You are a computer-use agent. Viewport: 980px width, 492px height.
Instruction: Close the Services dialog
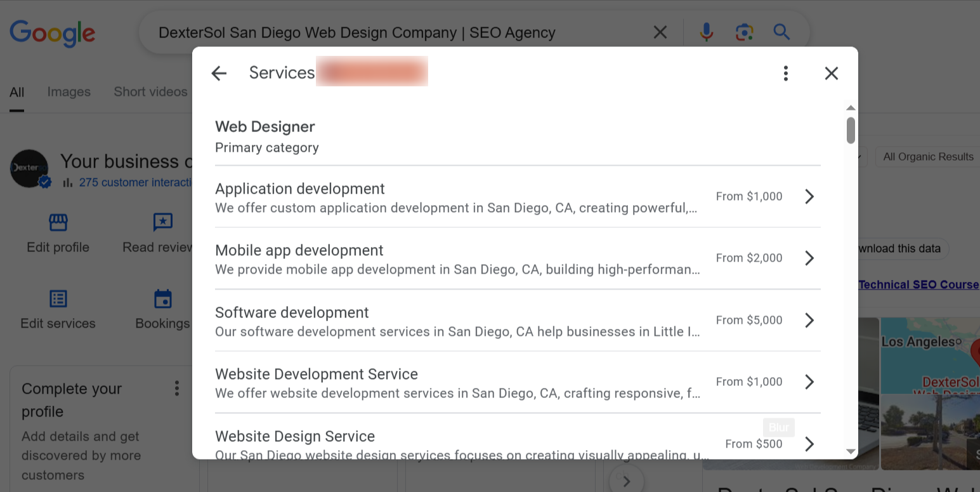pos(831,74)
